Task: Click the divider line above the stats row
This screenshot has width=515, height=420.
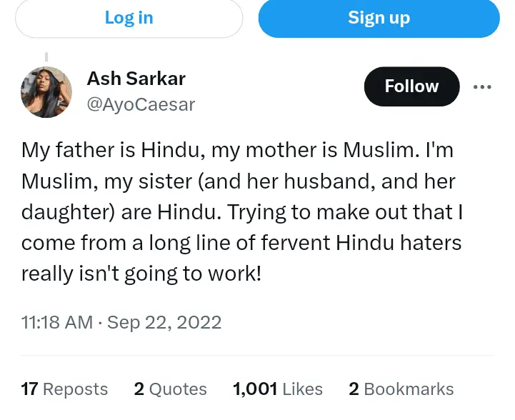Action: (x=257, y=355)
